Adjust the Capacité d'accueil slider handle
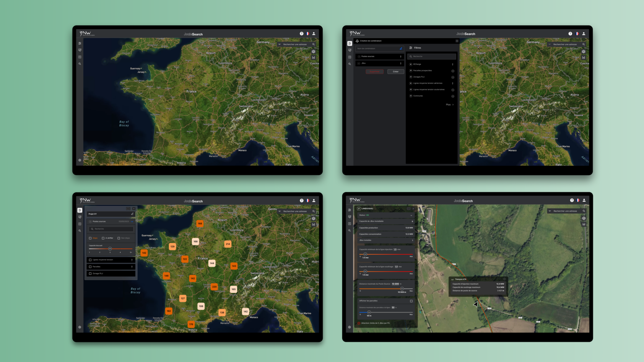Screen dimensions: 644x362 [110, 249]
